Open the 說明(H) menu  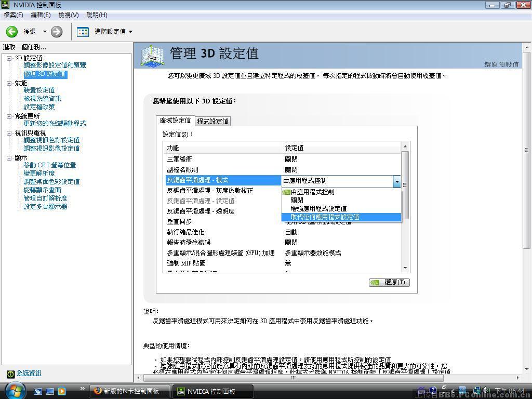tap(96, 15)
